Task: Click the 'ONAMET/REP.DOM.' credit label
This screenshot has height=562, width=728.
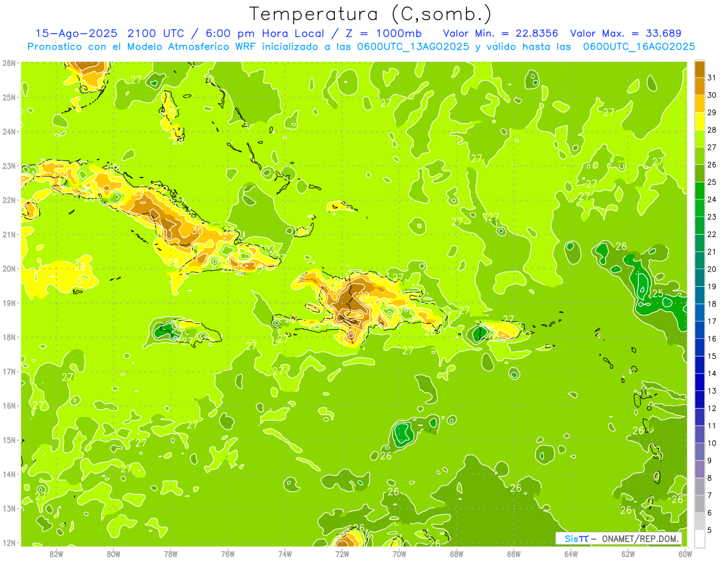Action: (x=641, y=538)
